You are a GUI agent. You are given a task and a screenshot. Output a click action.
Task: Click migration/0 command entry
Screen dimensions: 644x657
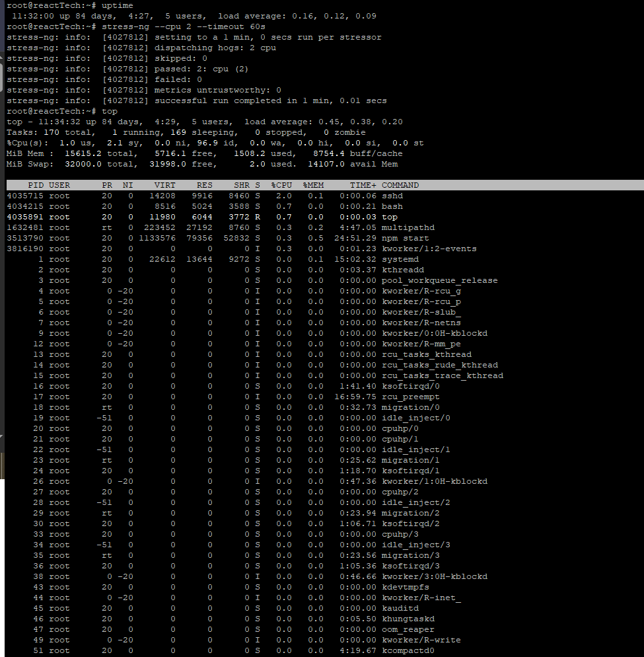tap(411, 407)
